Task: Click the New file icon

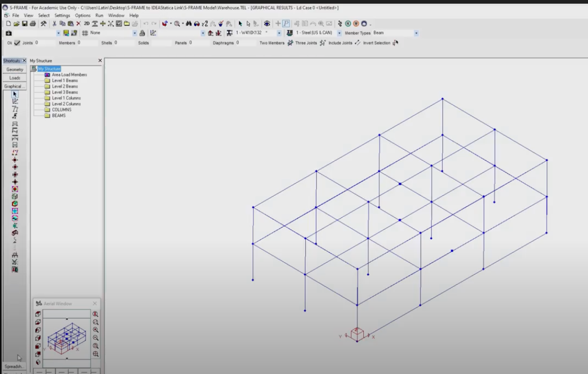Action: [x=8, y=24]
